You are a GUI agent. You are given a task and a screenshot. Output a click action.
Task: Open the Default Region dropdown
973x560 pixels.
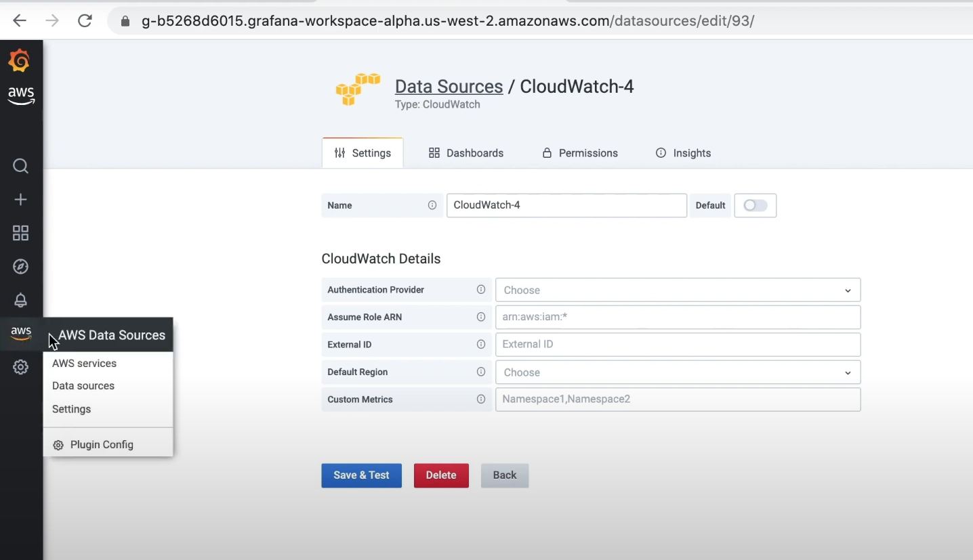678,372
